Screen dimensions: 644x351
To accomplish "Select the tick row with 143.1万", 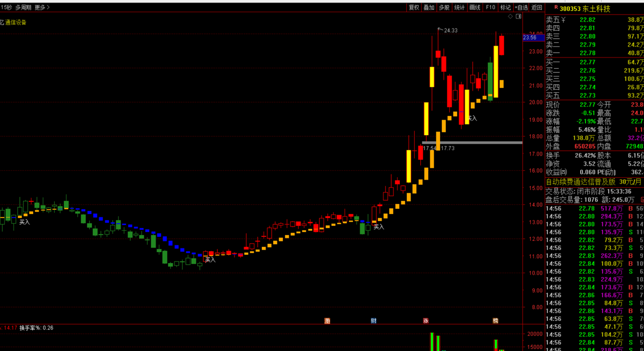I will point(595,311).
